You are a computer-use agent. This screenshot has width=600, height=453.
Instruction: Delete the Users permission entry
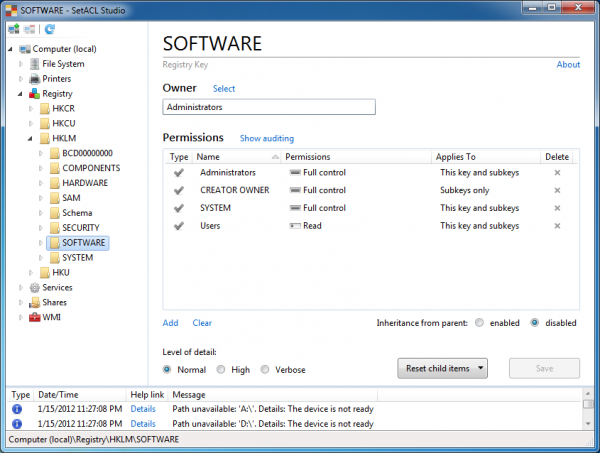(x=557, y=226)
